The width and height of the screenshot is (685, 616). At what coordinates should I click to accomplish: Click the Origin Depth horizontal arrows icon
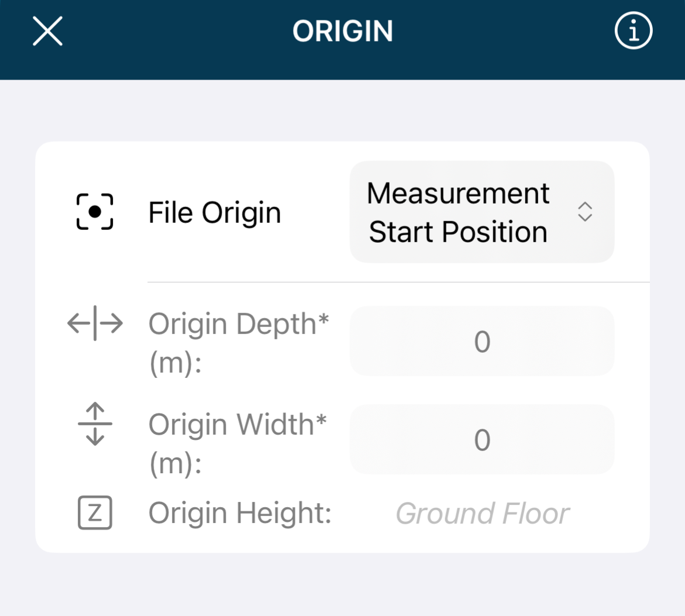tap(95, 324)
